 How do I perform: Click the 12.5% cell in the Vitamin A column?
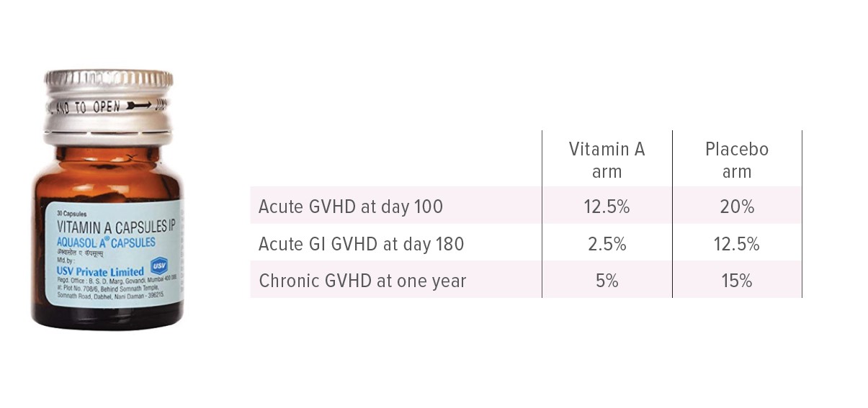(x=607, y=207)
